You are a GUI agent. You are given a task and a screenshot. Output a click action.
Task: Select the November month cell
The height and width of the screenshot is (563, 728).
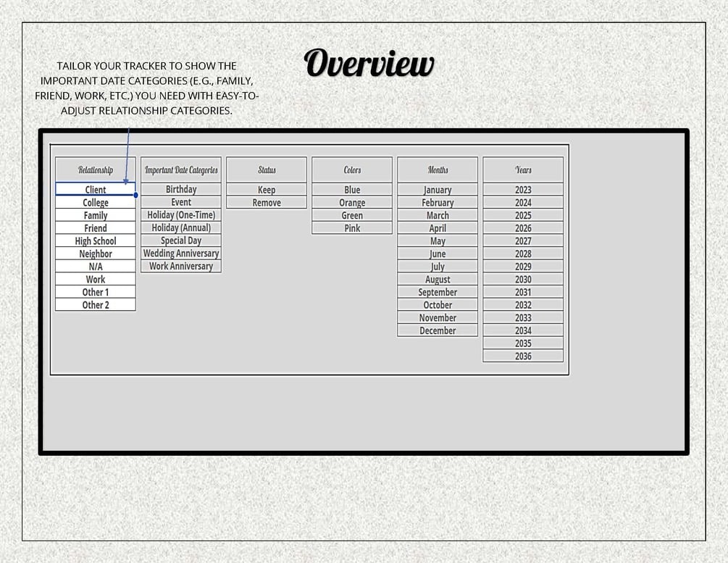pyautogui.click(x=438, y=317)
